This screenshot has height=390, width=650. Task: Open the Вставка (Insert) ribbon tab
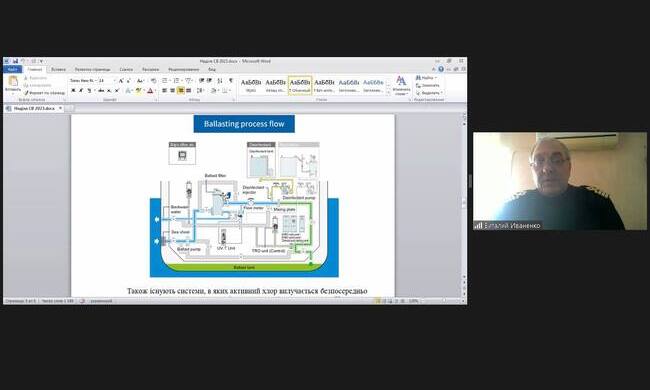(x=58, y=69)
